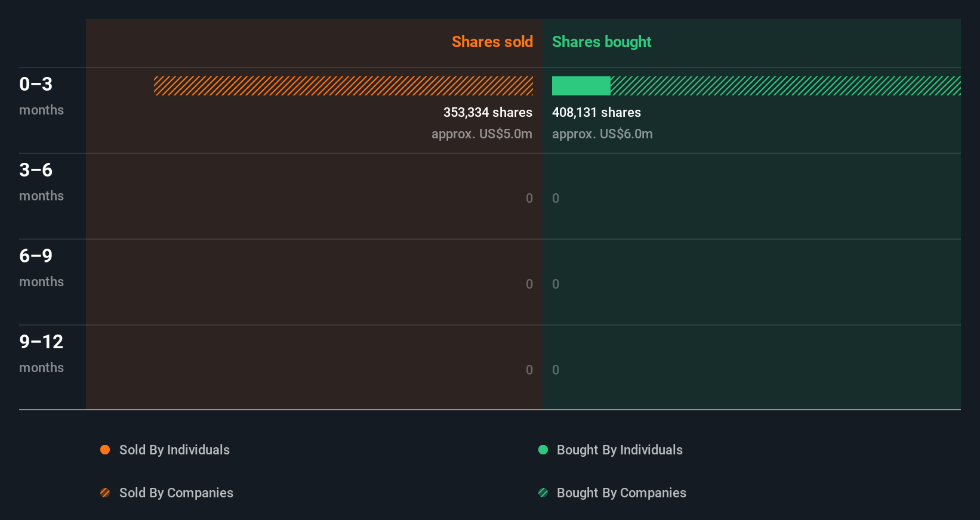980x520 pixels.
Task: Select the 3–6 months row label
Action: (41, 182)
